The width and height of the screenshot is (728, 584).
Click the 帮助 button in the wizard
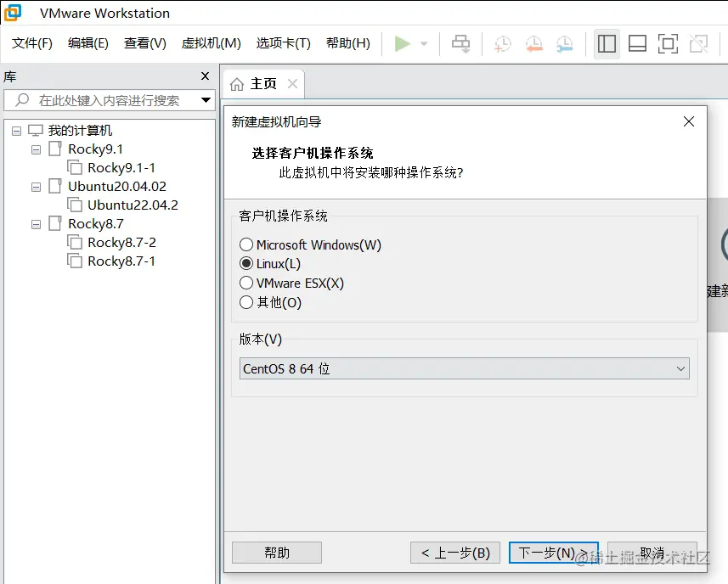click(277, 553)
